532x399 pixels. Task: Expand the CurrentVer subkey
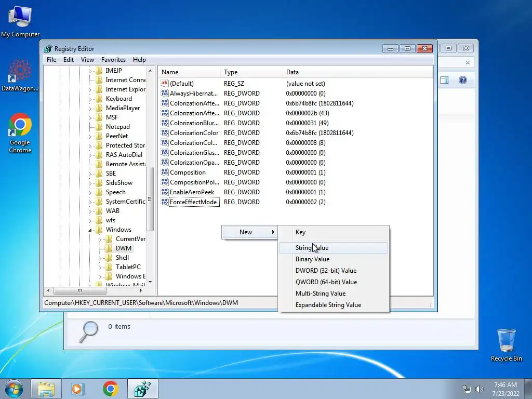[x=100, y=239]
